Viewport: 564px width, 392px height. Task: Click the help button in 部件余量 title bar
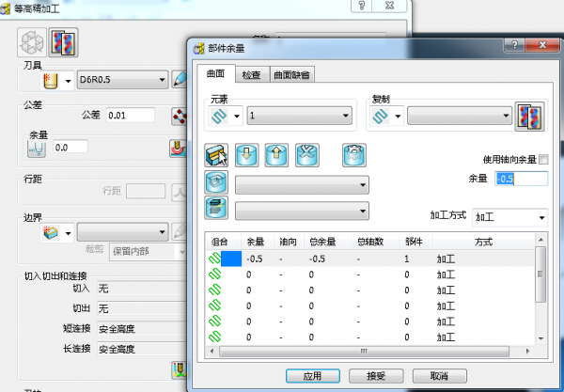point(514,45)
